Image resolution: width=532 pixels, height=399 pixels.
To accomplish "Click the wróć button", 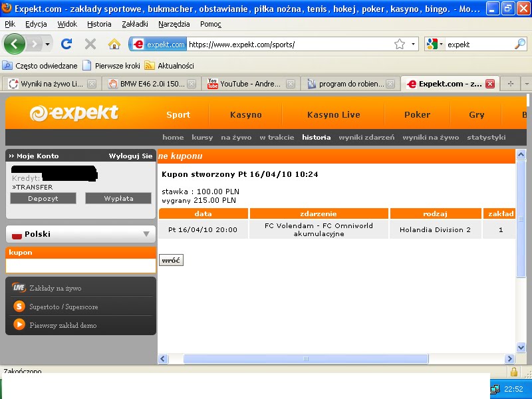I will pyautogui.click(x=172, y=260).
